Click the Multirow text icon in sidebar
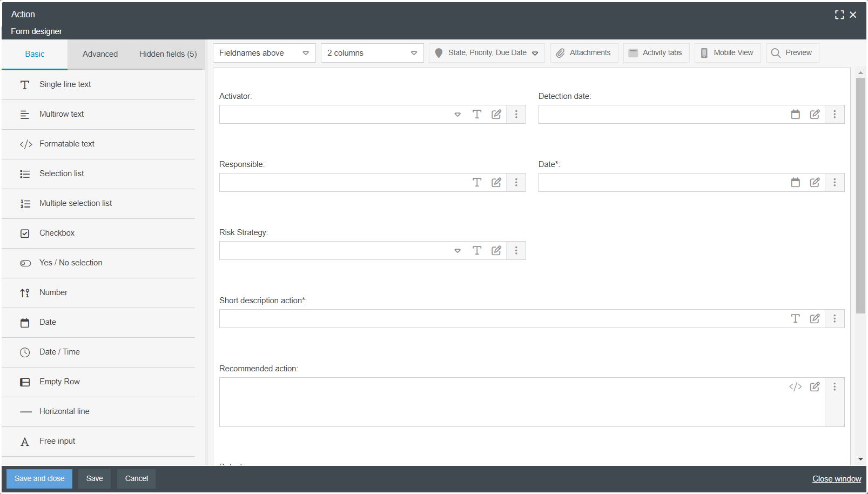Viewport: 868px width, 494px height. pyautogui.click(x=25, y=115)
